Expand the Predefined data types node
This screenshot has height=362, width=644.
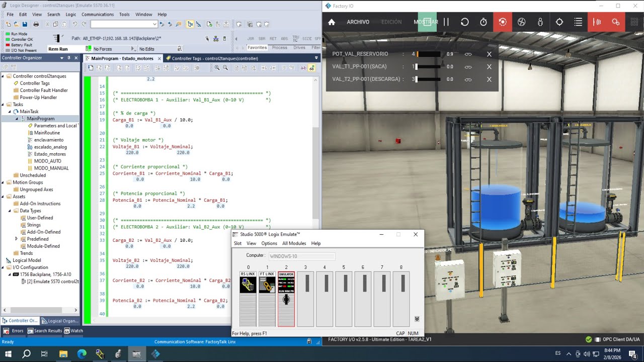[16, 239]
